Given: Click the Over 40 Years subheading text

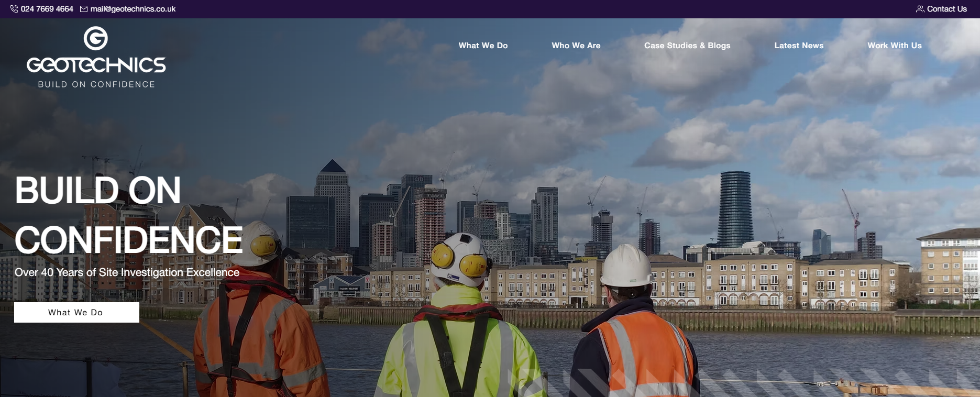Looking at the screenshot, I should coord(127,272).
